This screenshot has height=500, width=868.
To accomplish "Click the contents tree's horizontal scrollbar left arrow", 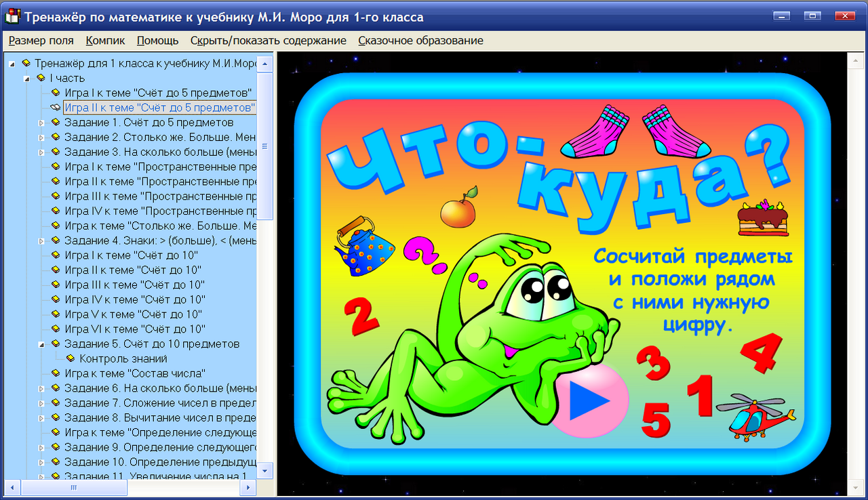I will pos(13,487).
